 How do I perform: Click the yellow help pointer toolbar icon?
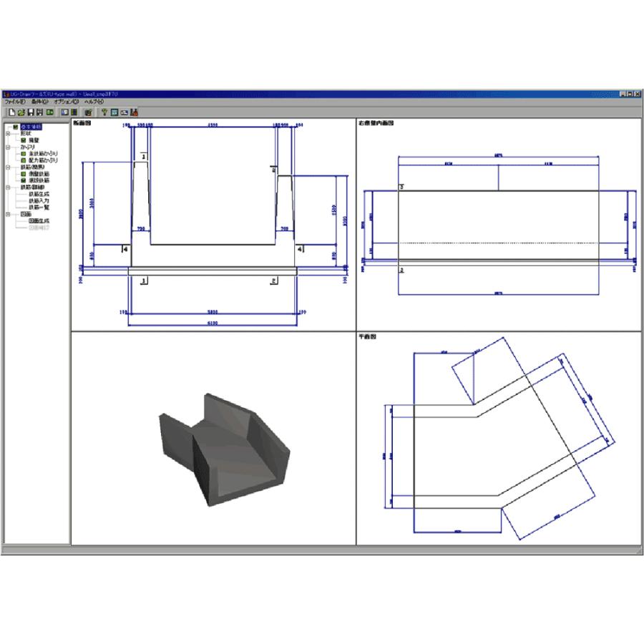[x=104, y=112]
